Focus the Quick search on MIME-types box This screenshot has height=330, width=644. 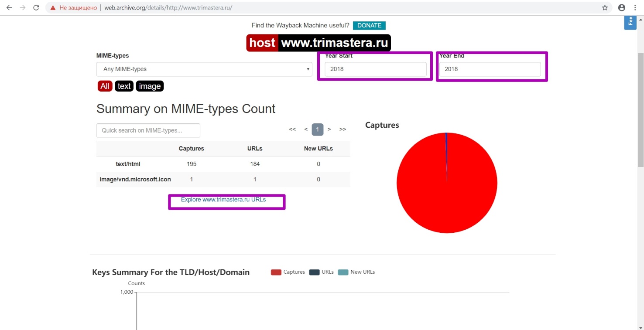click(148, 130)
